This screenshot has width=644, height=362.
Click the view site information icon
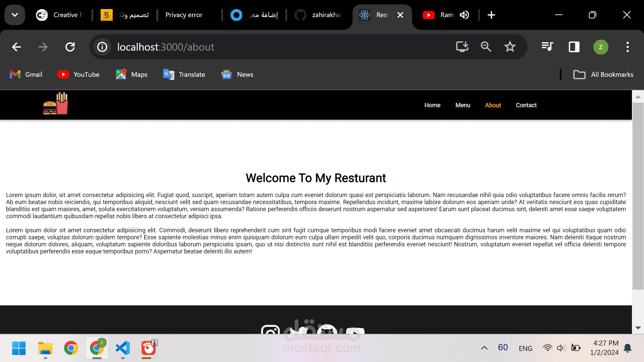click(x=102, y=47)
